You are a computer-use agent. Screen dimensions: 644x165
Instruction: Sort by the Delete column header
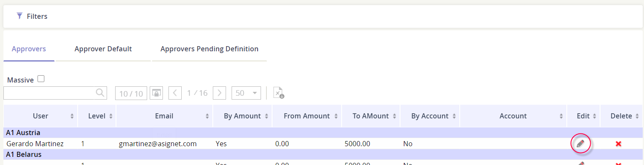click(x=621, y=116)
